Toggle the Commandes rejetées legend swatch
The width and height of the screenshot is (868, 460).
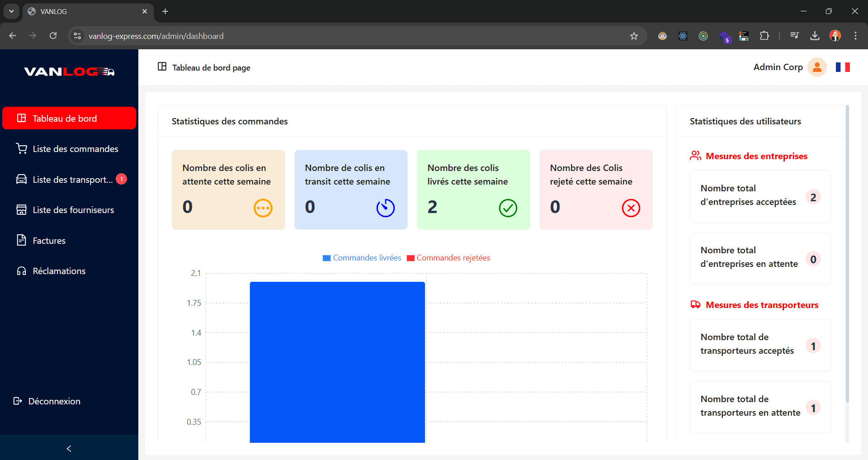click(410, 258)
